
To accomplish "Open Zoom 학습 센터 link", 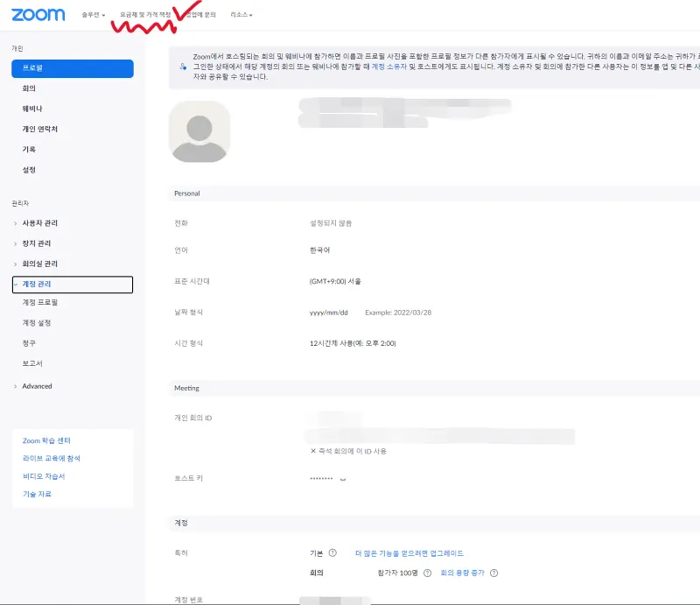I will pyautogui.click(x=46, y=440).
